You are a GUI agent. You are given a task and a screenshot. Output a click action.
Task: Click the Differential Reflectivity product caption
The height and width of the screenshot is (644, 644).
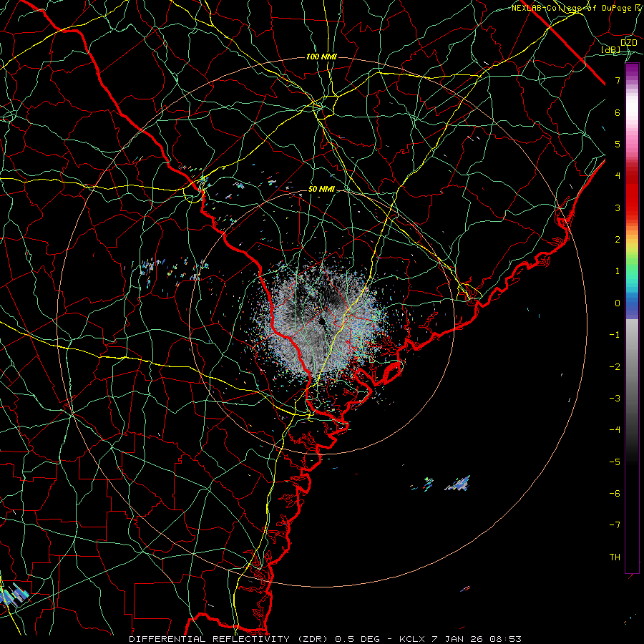coord(325,639)
